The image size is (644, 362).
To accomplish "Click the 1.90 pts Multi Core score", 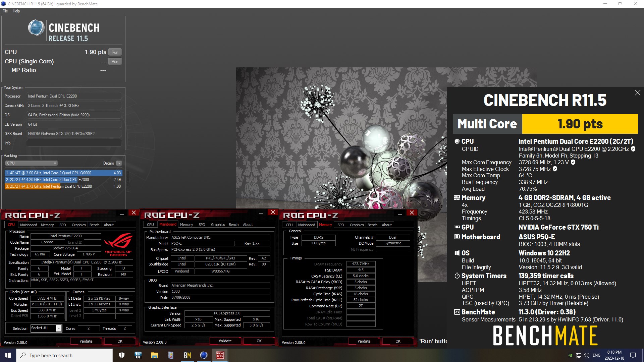I will (580, 124).
